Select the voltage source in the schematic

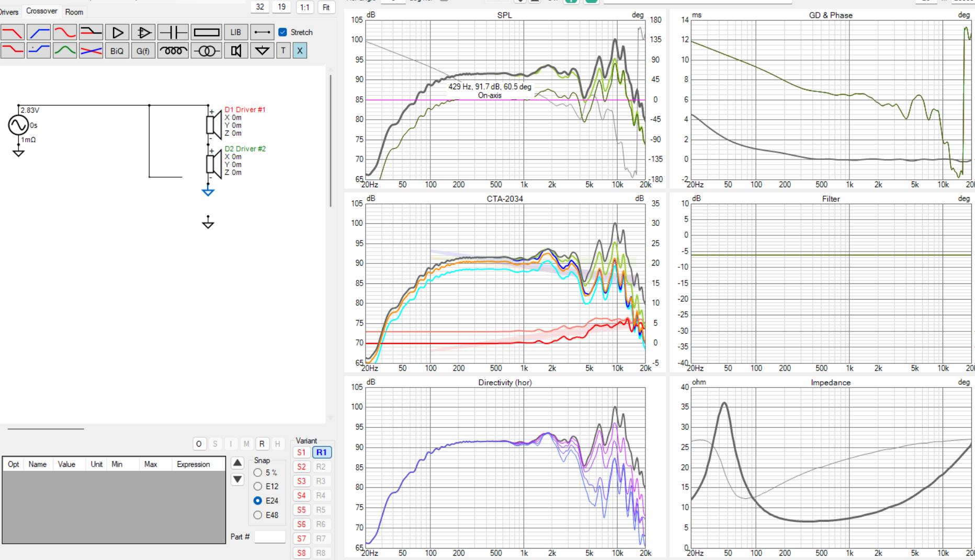coord(18,125)
